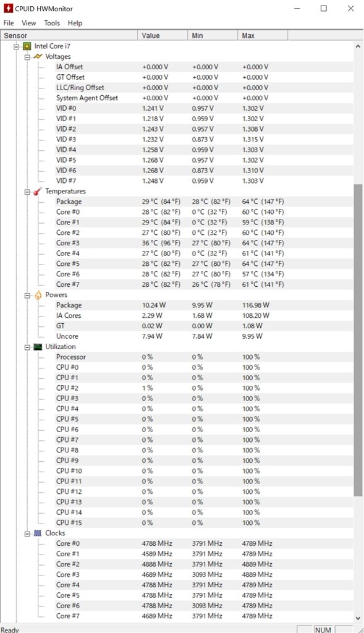The image size is (364, 633).
Task: Click the Temperatures thermometer icon
Action: point(37,191)
